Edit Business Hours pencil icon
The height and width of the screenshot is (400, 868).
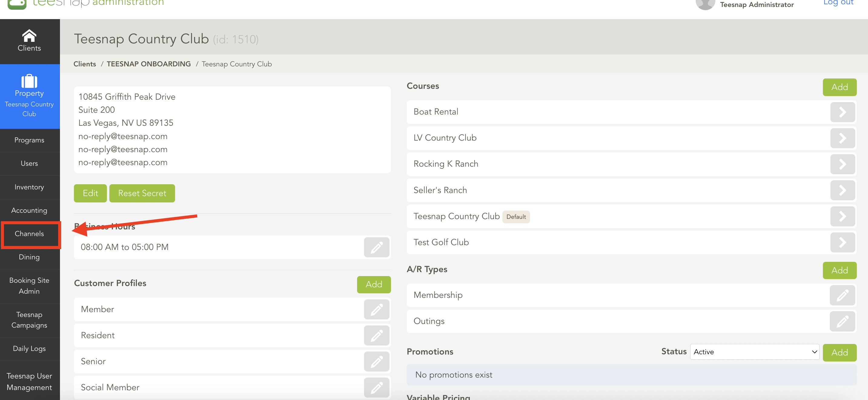tap(376, 247)
